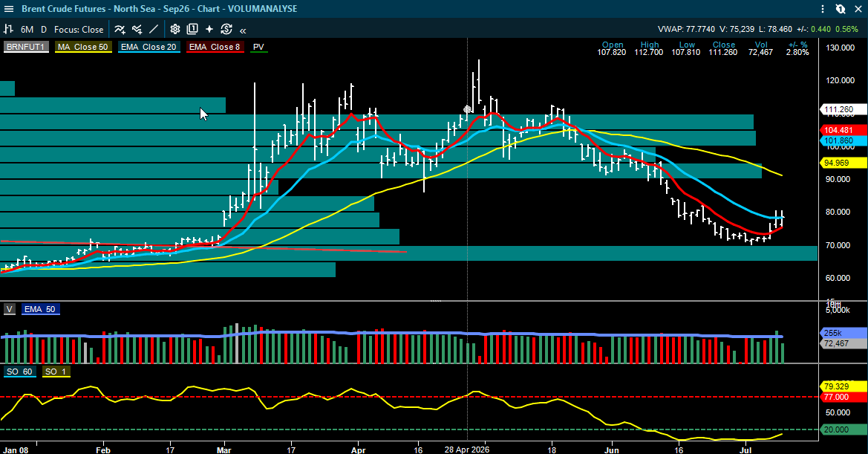This screenshot has height=454, width=868.
Task: Click the Mar label on time axis
Action: (224, 450)
